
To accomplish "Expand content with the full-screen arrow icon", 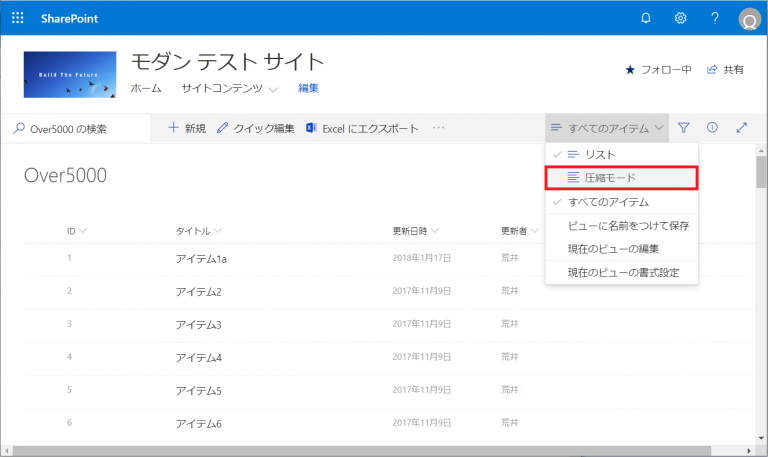I will pyautogui.click(x=742, y=128).
